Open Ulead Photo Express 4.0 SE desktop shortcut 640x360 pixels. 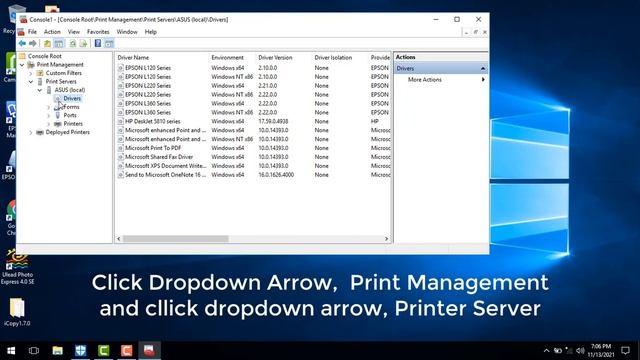pos(17,268)
